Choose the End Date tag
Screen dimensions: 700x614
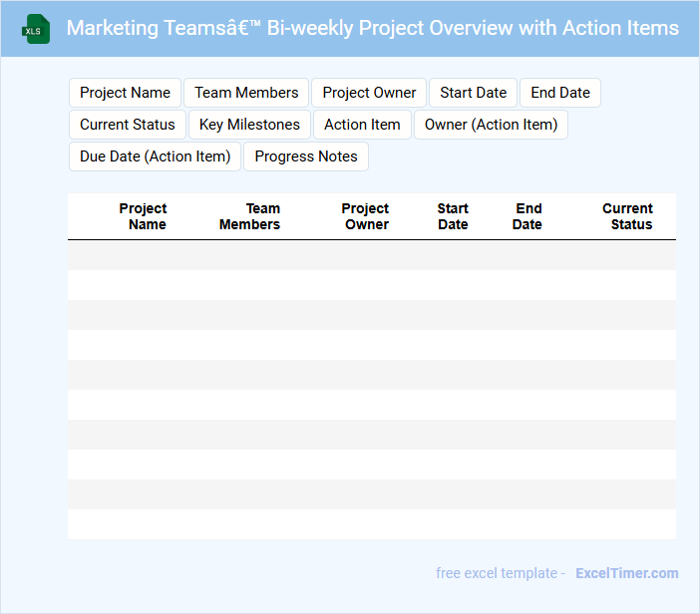pos(559,93)
